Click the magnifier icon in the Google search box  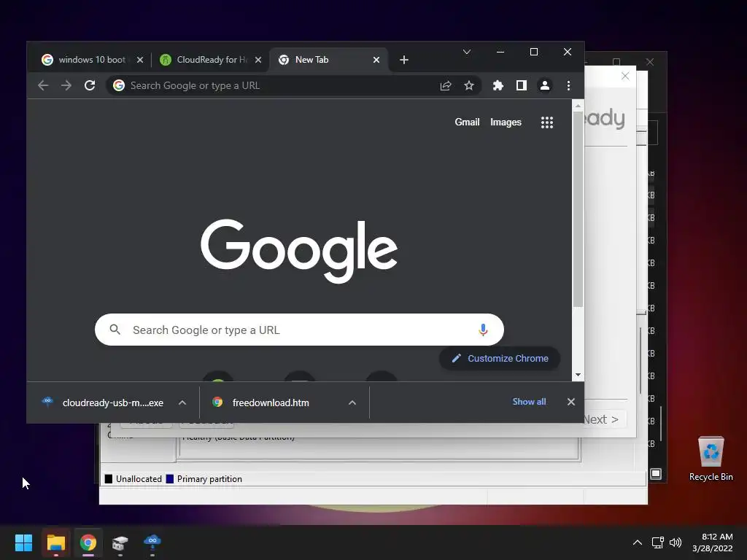coord(115,330)
